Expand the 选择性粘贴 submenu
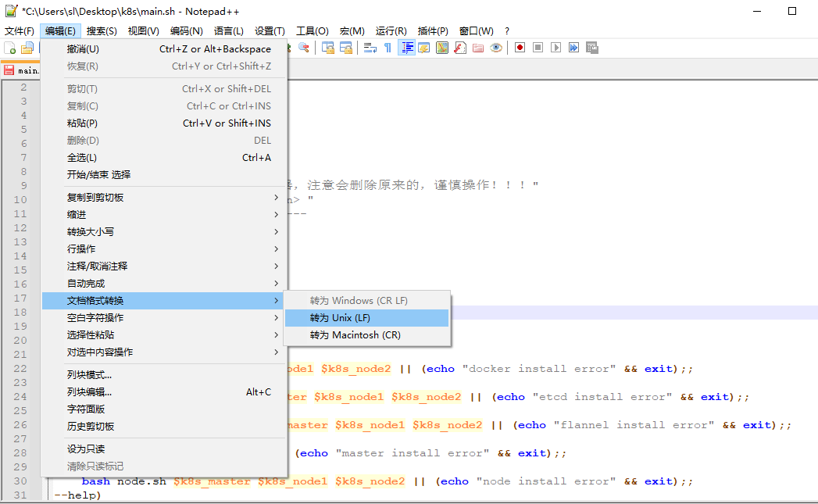 164,335
